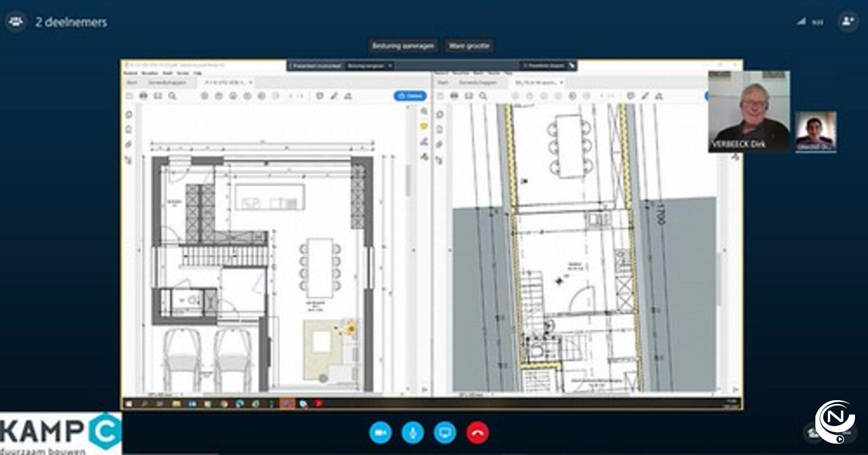The height and width of the screenshot is (455, 868).
Task: Click 'Besturing aanvragen' button
Action: 403,46
